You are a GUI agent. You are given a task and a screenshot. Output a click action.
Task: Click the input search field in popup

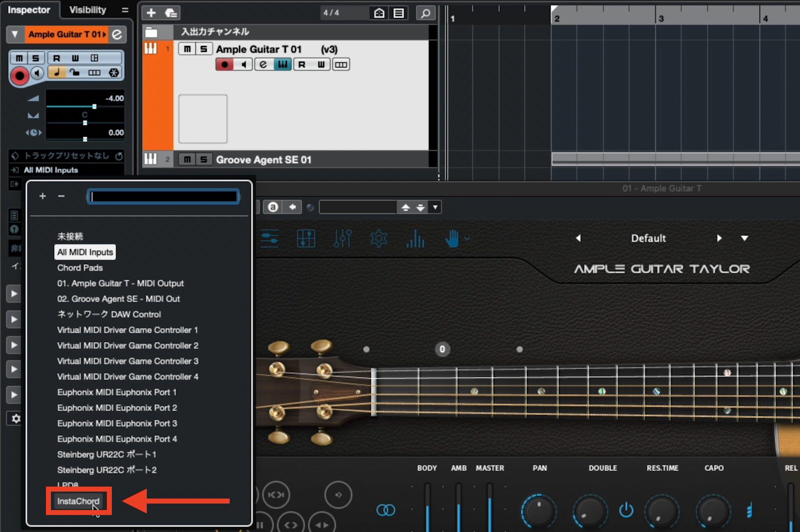point(163,197)
